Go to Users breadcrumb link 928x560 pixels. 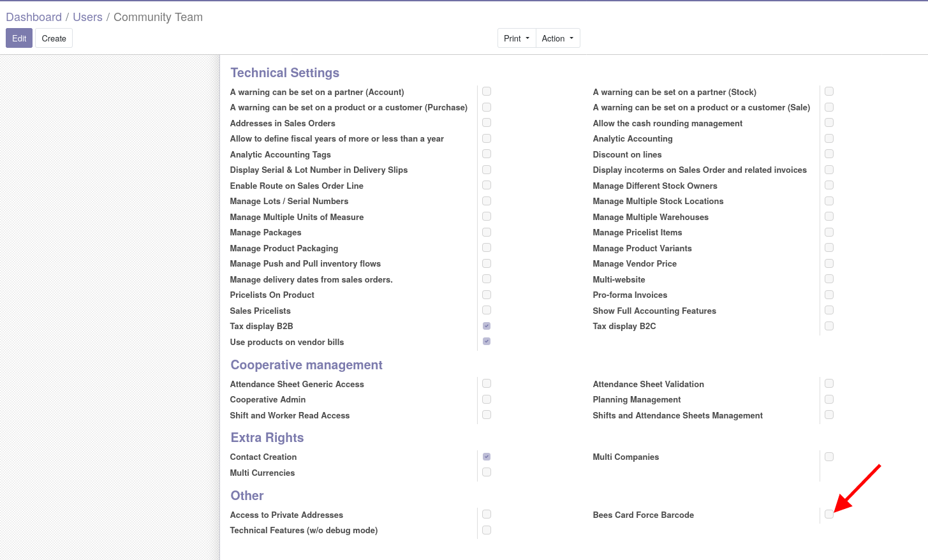87,17
